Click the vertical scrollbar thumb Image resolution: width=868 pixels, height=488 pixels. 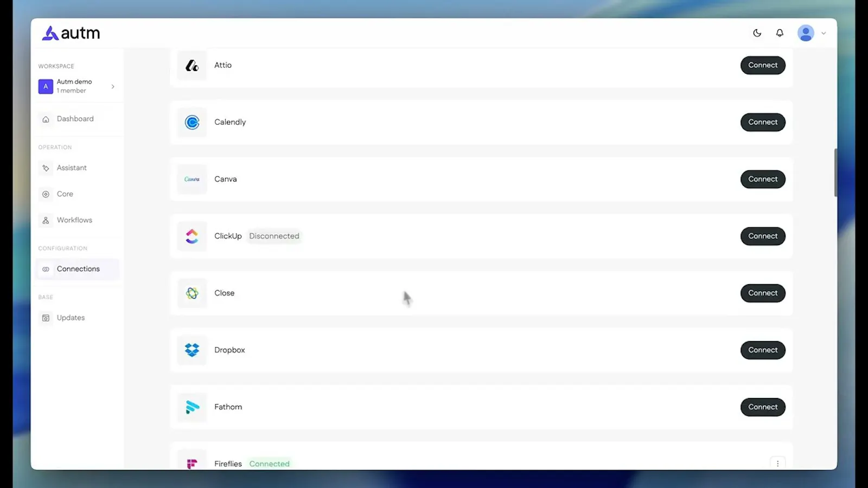(x=835, y=172)
